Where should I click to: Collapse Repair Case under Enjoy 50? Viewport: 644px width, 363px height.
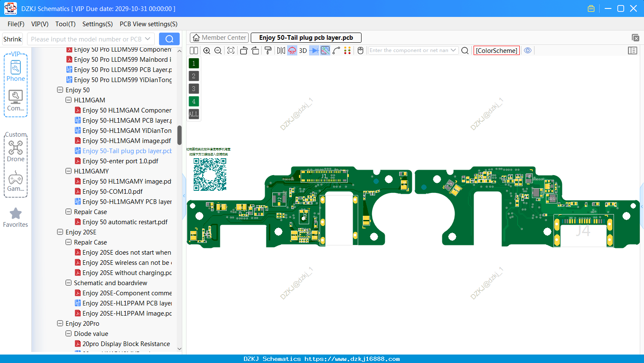click(69, 212)
